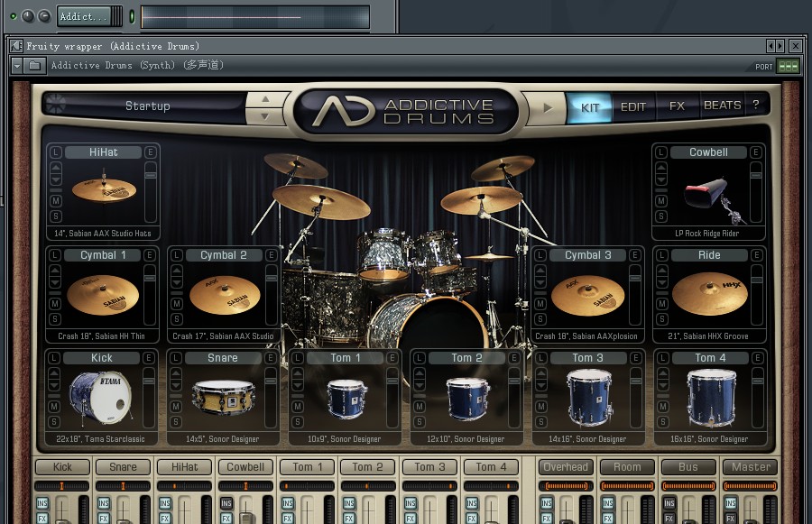Click the Ride cymbal image

point(710,294)
